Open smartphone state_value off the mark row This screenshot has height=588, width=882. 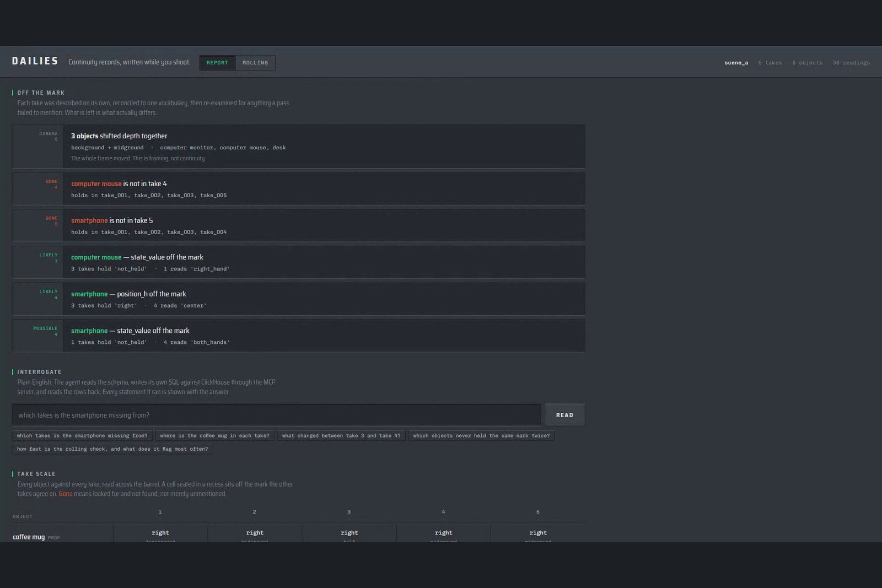(298, 336)
